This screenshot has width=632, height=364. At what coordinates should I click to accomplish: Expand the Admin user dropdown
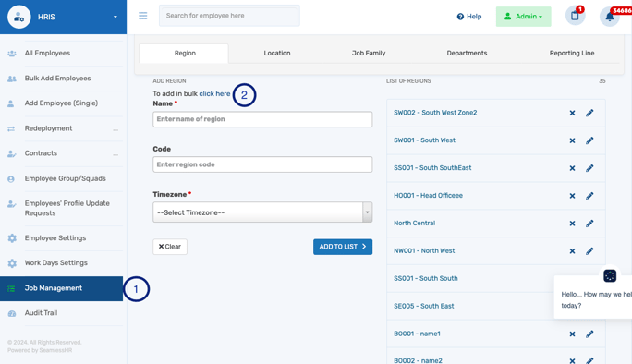coord(523,17)
